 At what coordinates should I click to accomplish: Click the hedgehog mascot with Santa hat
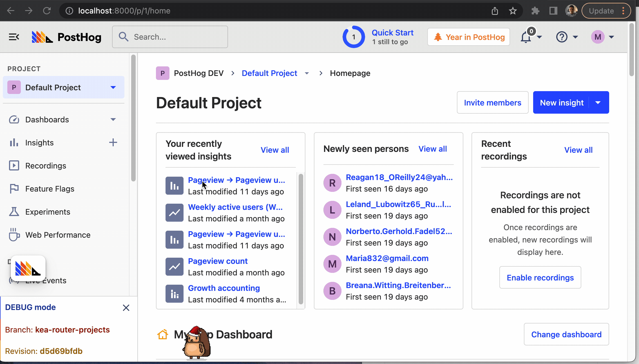click(x=196, y=343)
